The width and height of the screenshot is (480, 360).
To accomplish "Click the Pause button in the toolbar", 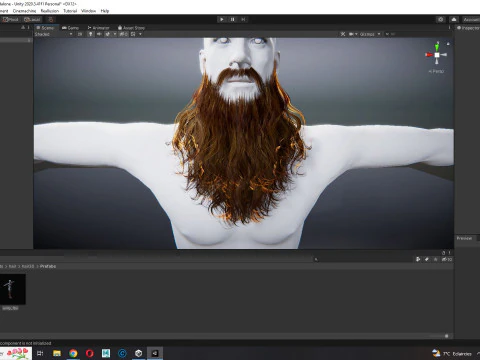I will (232, 19).
